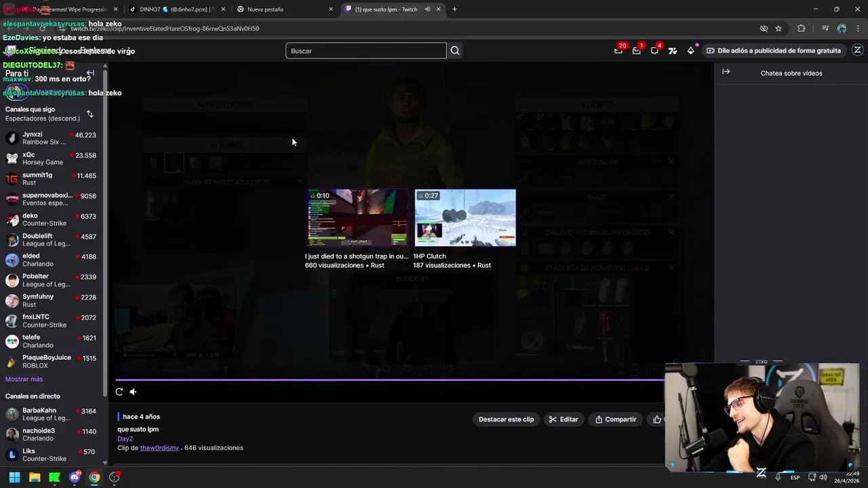This screenshot has width=868, height=488.
Task: Click the 'Compartir' share button
Action: point(616,420)
